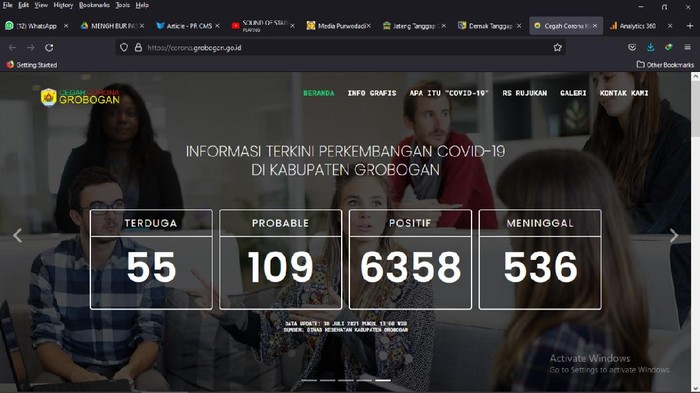Open the History menu
Image resolution: width=700 pixels, height=393 pixels.
[63, 5]
